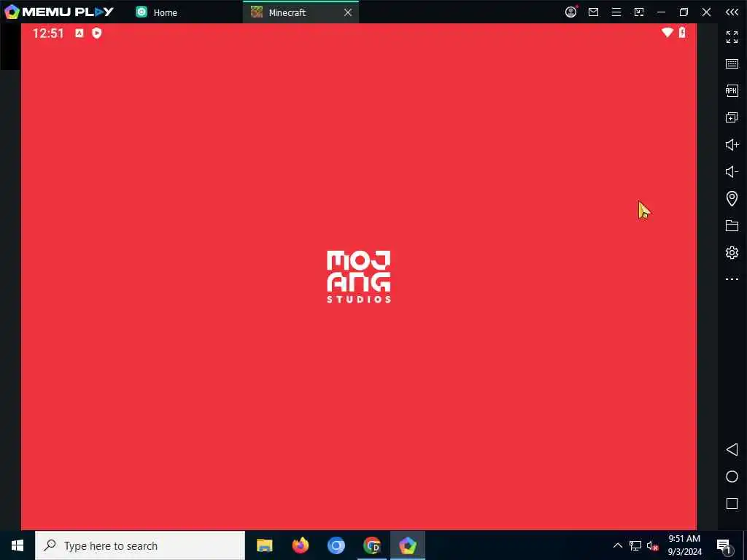Click the Android status bar clock 12:51
The image size is (747, 560).
coord(48,34)
